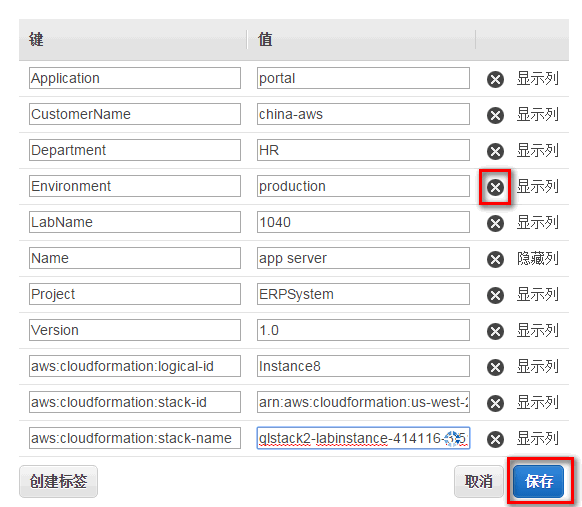Screen dimensions: 582x507
Task: Delete the aws:cloudformation:stack-name tag
Action: [495, 439]
